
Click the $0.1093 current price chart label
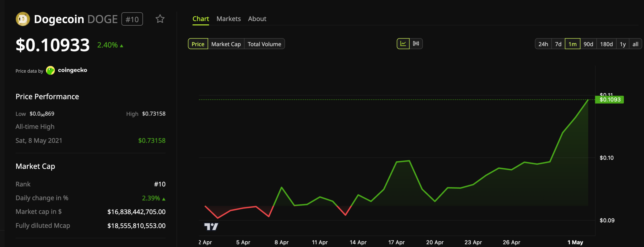click(x=610, y=100)
